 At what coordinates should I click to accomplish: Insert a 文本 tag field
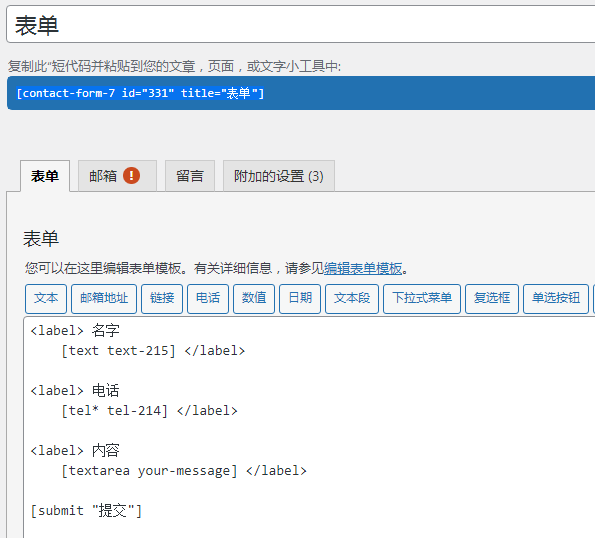46,299
